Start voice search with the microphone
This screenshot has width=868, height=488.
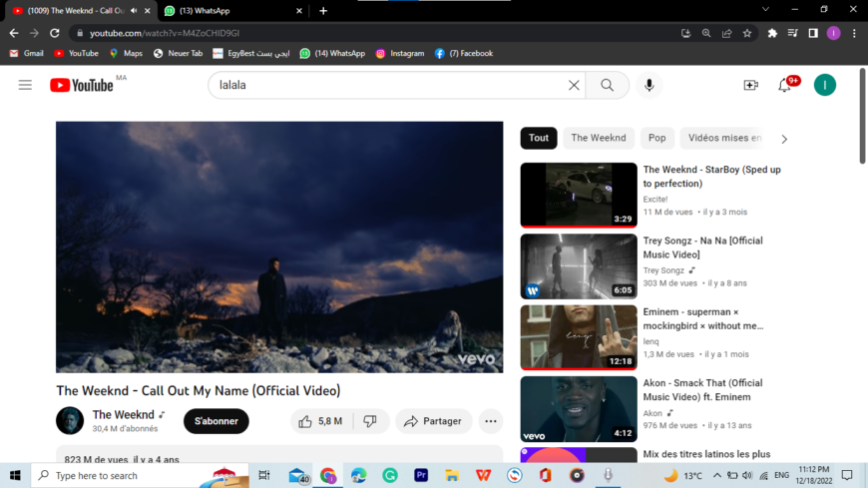click(x=650, y=85)
